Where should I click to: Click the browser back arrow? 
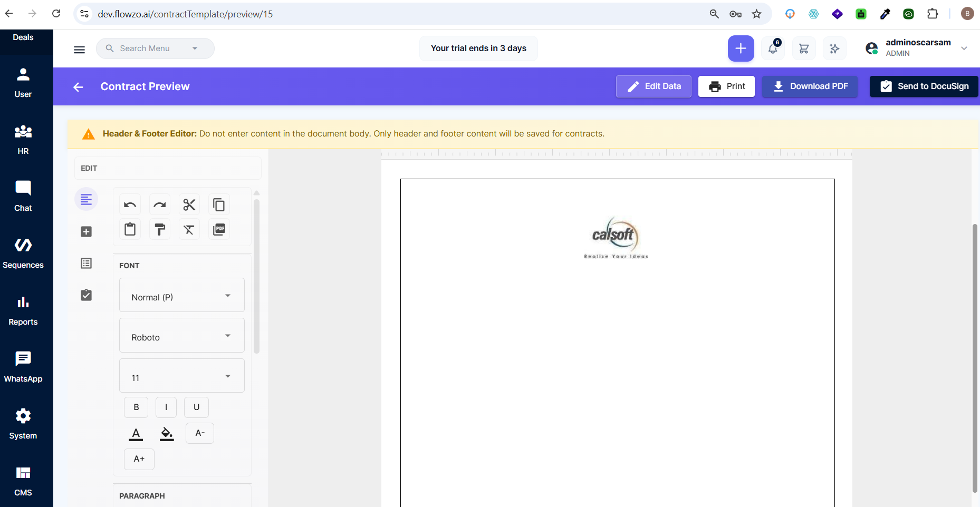point(9,14)
